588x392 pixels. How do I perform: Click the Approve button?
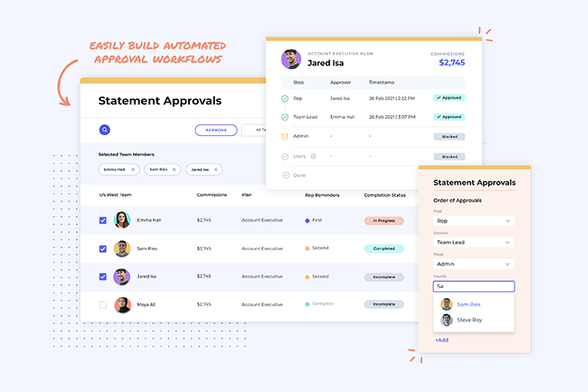(x=216, y=130)
